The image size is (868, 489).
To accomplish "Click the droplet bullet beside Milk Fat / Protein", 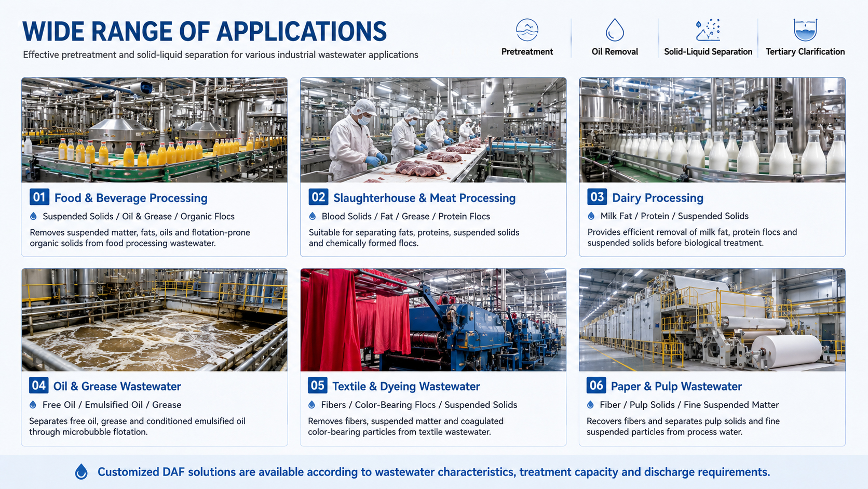I will point(591,216).
